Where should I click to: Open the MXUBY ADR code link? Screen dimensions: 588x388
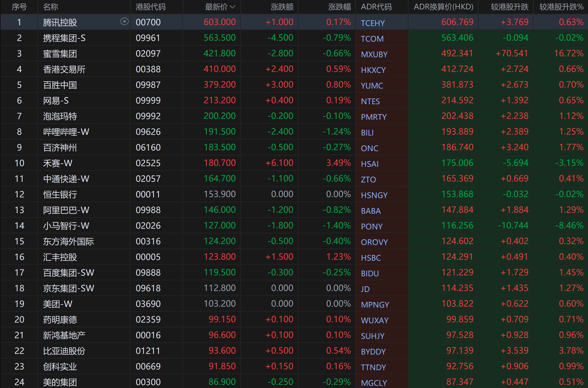(x=374, y=54)
